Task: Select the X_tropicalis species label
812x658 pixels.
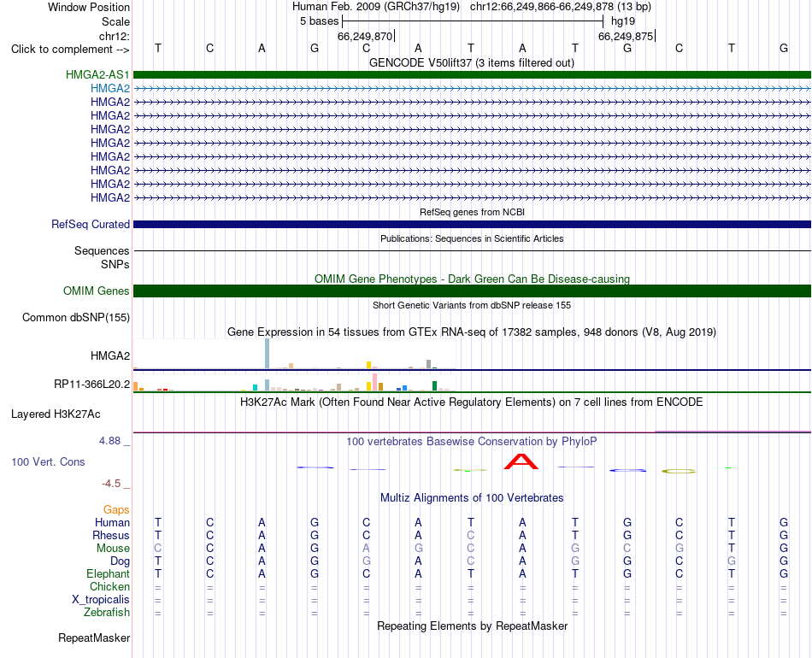Action: [101, 600]
